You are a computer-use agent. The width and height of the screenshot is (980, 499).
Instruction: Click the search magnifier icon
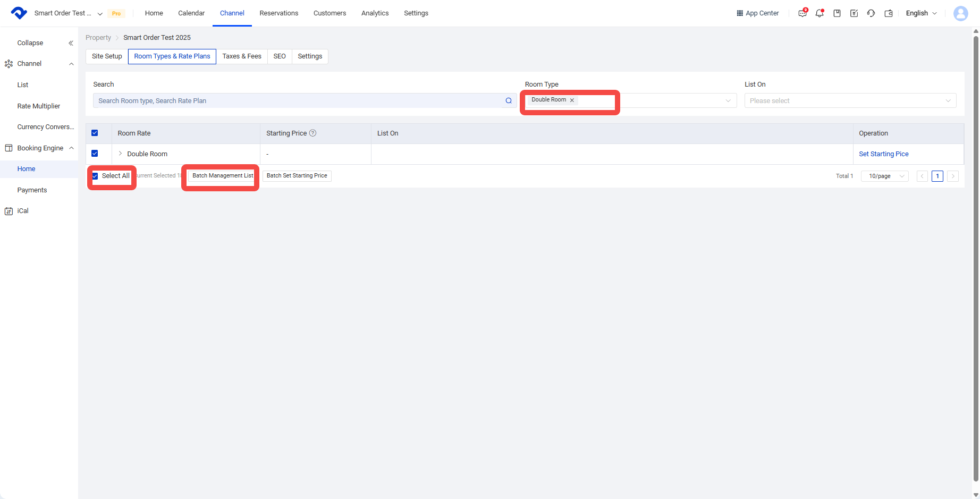click(x=509, y=100)
